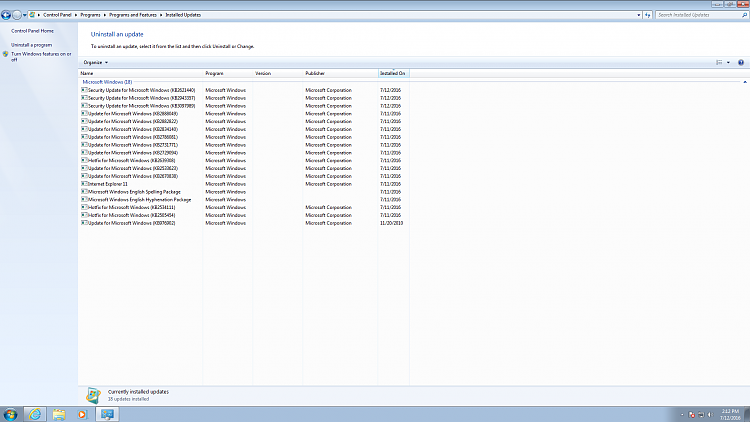Expand the arrow after Control Panel breadcrumb
750x422 pixels.
76,15
